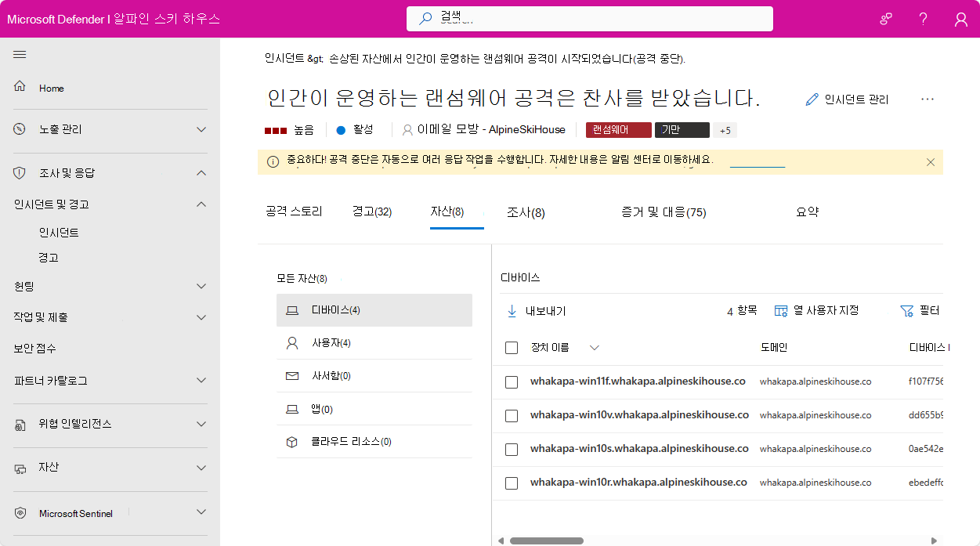Viewport: 980px width, 546px height.
Task: Open device whakapa-win11f.whakapa.alpineskihouse.co
Action: (x=638, y=381)
